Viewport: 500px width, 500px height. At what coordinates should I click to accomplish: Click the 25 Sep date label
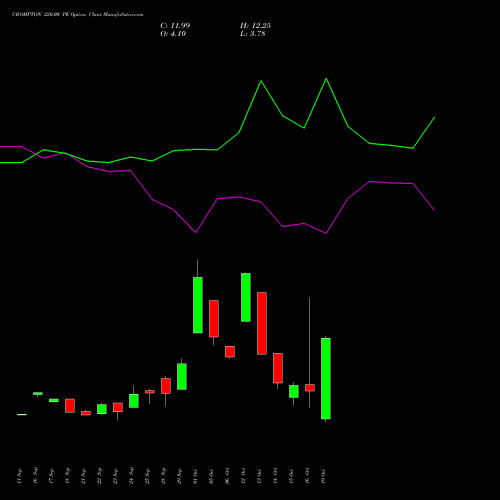pos(147,476)
